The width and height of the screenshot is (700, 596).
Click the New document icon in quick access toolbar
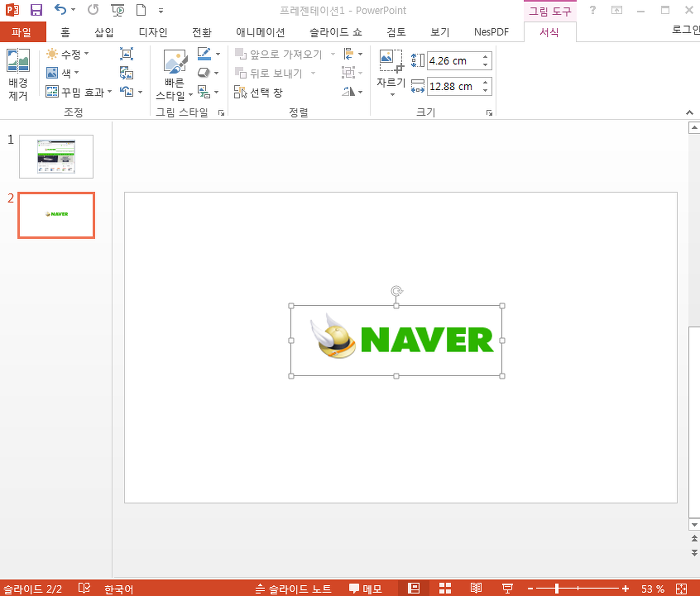(x=141, y=10)
